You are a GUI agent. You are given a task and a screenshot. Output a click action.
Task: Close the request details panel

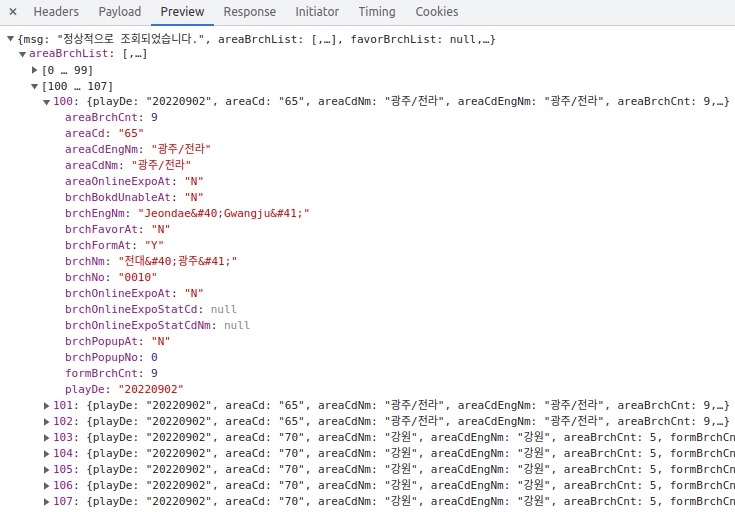point(13,12)
